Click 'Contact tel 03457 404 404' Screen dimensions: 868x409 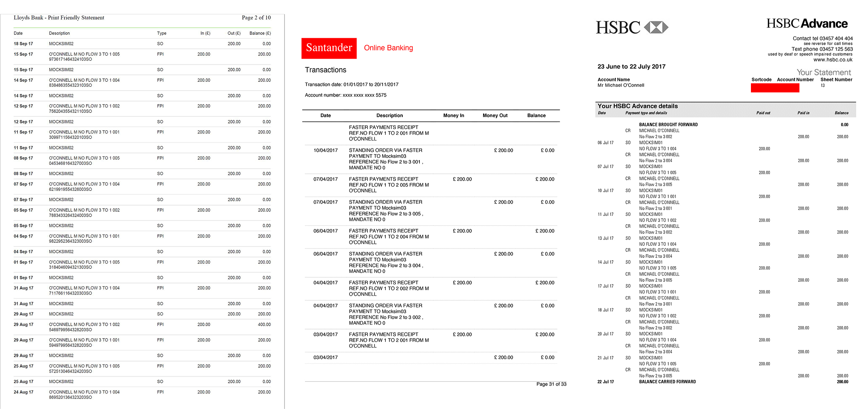pyautogui.click(x=823, y=38)
